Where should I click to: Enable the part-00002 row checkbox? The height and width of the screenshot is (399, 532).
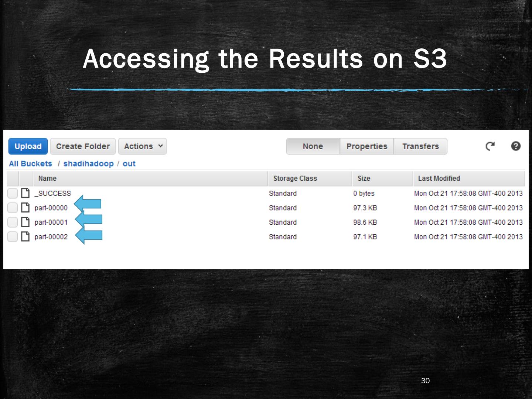(13, 236)
